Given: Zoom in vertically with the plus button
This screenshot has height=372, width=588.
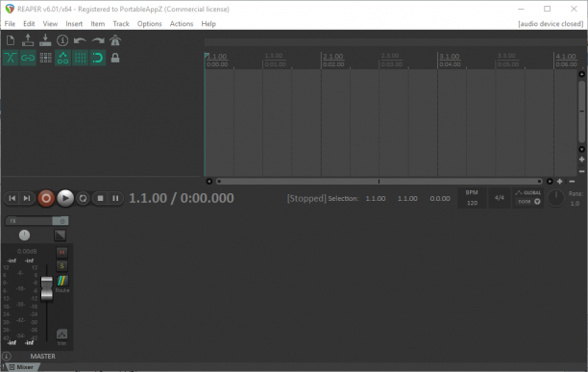Looking at the screenshot, I should [x=581, y=160].
